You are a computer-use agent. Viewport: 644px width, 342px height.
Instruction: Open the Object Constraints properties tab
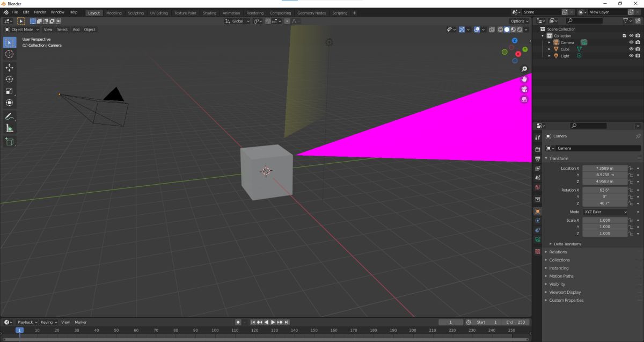tap(537, 230)
